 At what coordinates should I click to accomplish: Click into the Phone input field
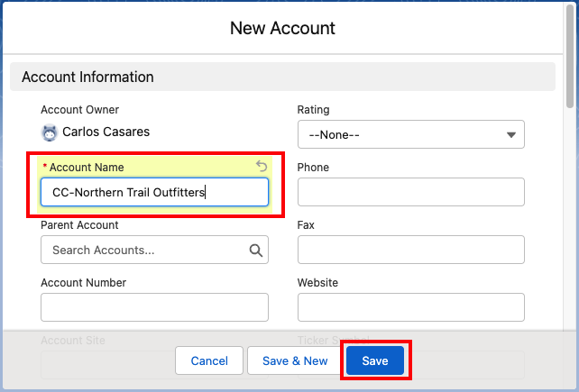click(410, 192)
